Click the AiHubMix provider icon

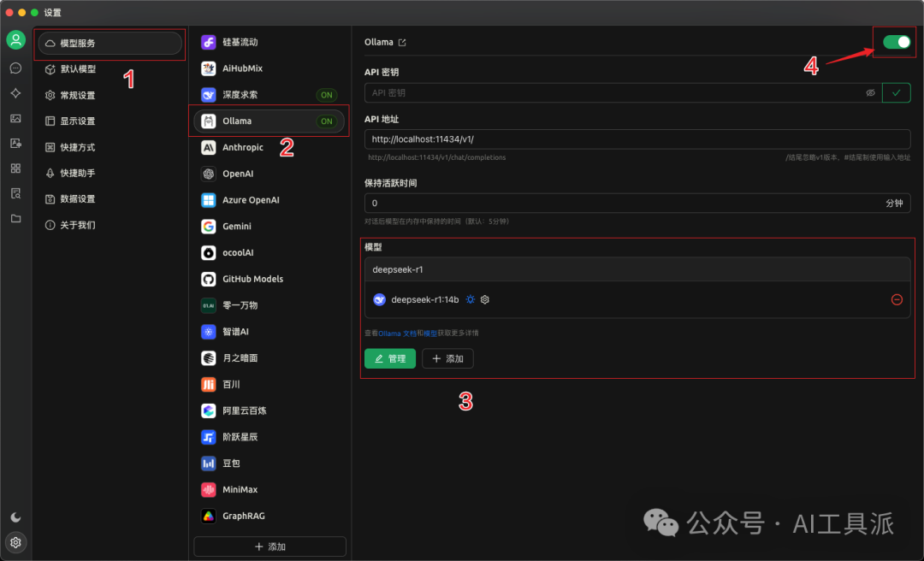209,68
